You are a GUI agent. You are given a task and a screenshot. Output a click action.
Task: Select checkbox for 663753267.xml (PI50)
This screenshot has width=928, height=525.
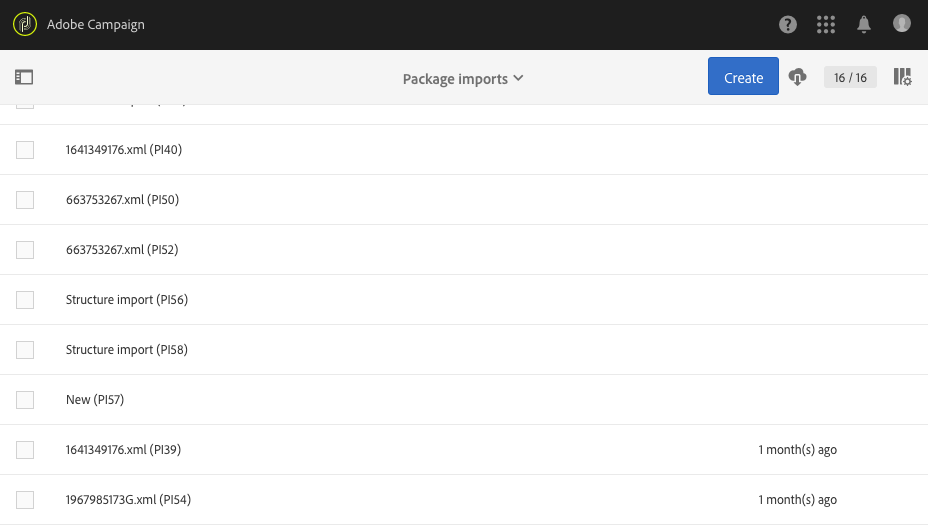(x=25, y=200)
